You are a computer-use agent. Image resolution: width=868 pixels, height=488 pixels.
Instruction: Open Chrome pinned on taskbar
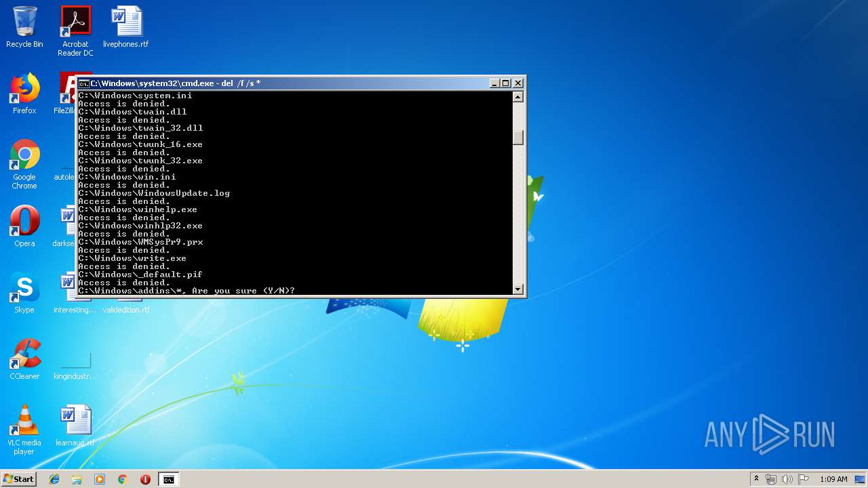click(123, 479)
